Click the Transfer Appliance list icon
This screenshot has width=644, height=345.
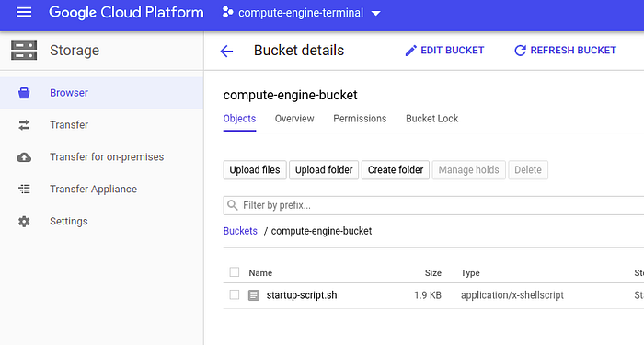pos(24,189)
